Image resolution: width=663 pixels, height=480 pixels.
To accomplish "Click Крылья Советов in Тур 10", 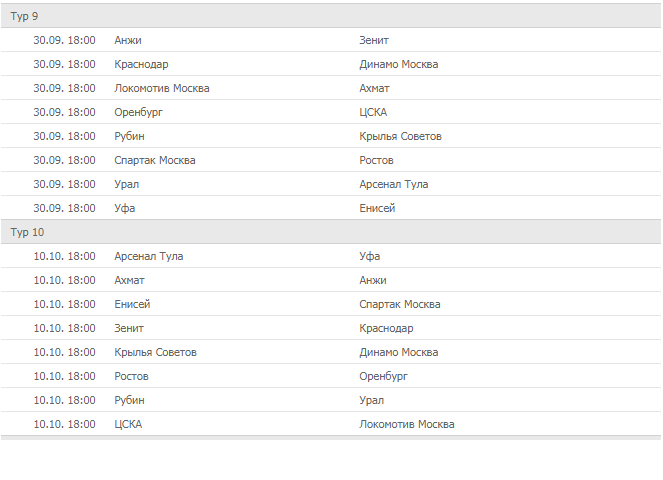I will point(155,352).
